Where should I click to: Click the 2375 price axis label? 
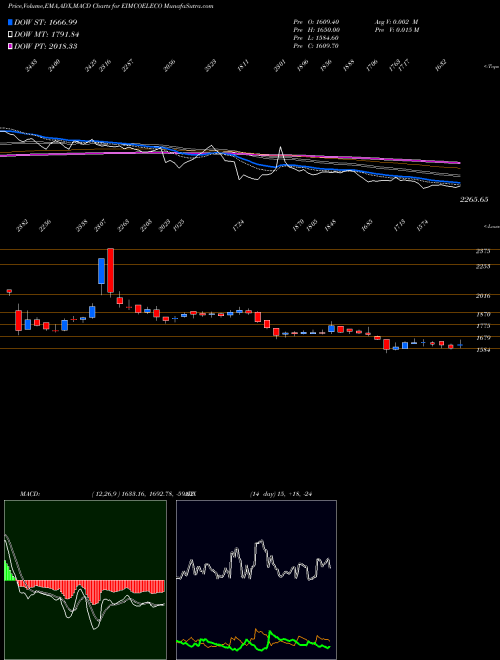[483, 251]
